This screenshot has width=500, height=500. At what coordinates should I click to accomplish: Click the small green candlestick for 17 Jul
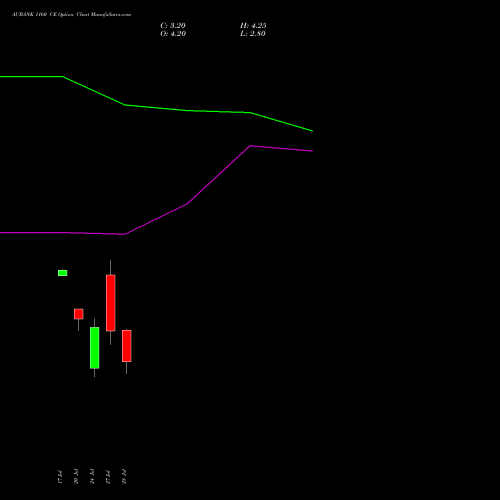tap(62, 273)
